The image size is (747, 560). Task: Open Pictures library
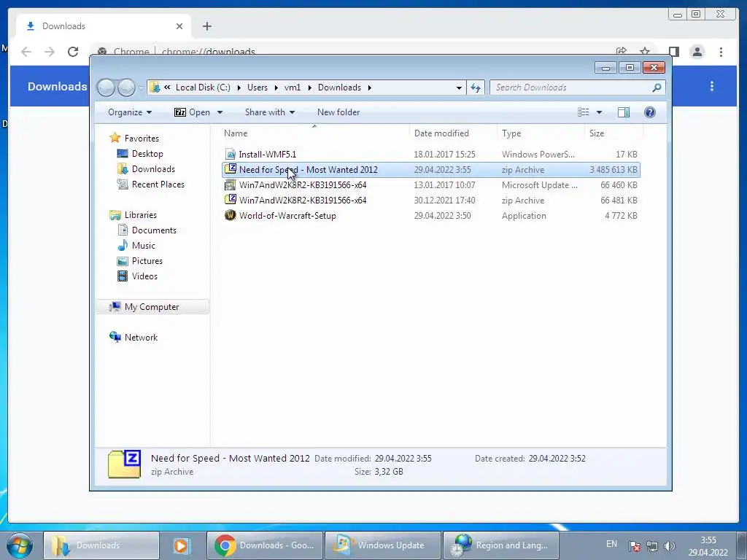(x=147, y=261)
